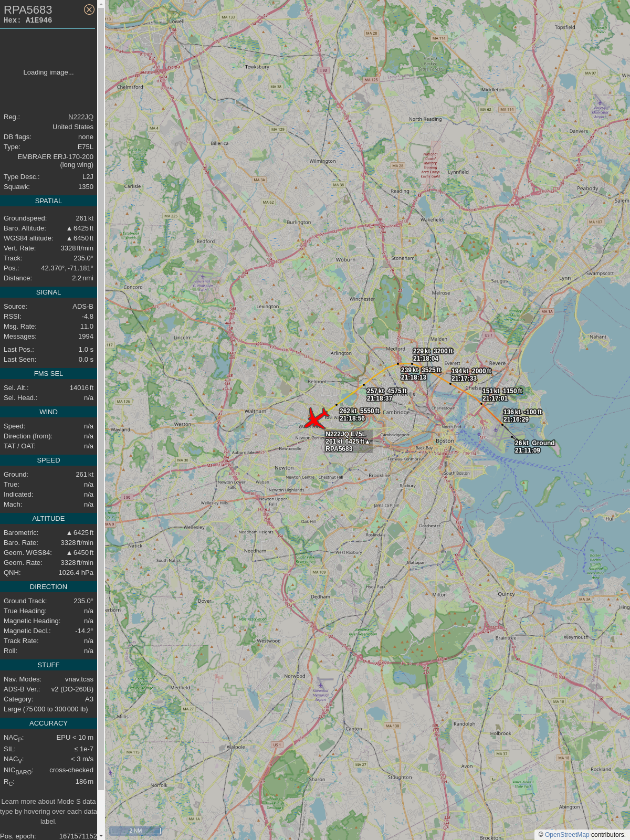Click the Norwood Memorial Airport icon
This screenshot has height=840, width=630.
coord(320,685)
